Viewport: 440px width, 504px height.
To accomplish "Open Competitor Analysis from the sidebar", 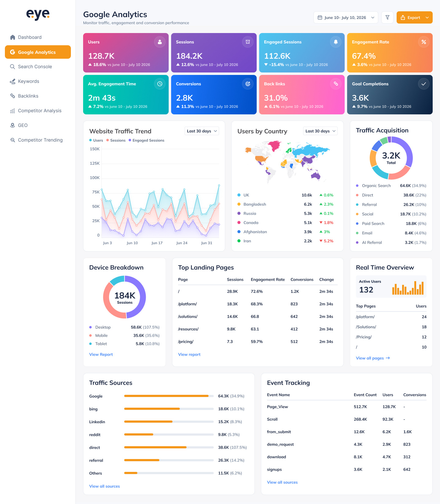I will [38, 111].
